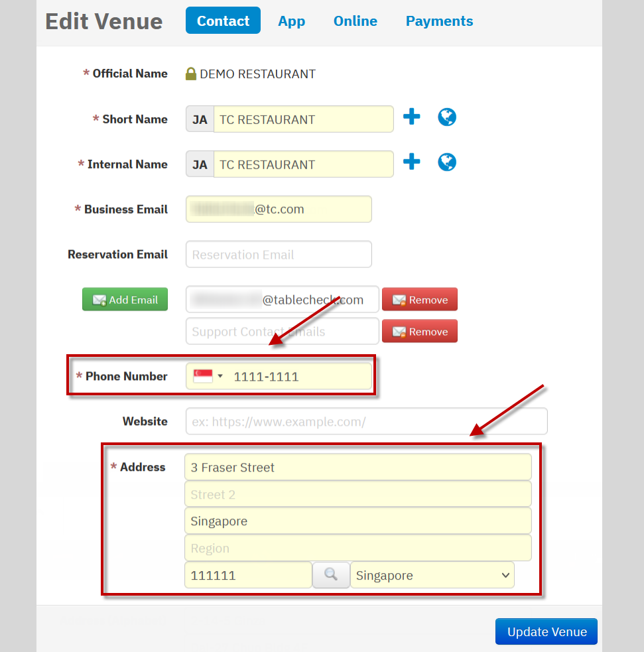Click the globe icon beside Internal Name

447,163
